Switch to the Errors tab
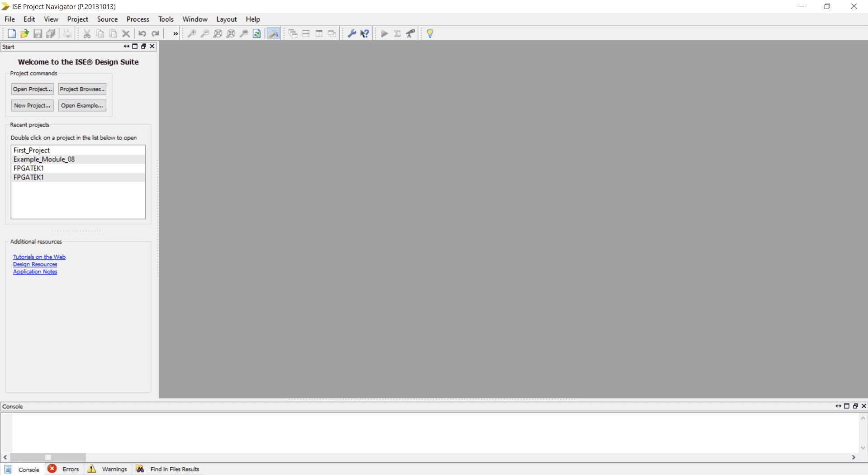This screenshot has height=475, width=868. coord(70,469)
